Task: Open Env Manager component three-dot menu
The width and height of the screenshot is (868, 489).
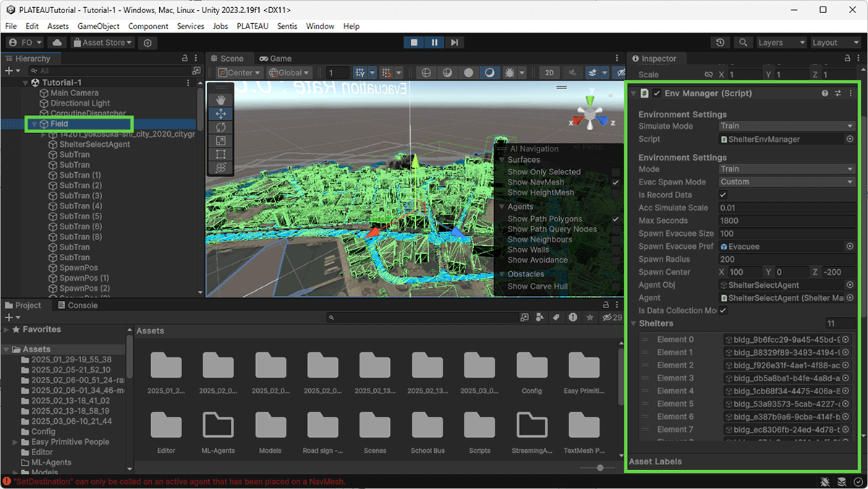Action: coord(851,93)
